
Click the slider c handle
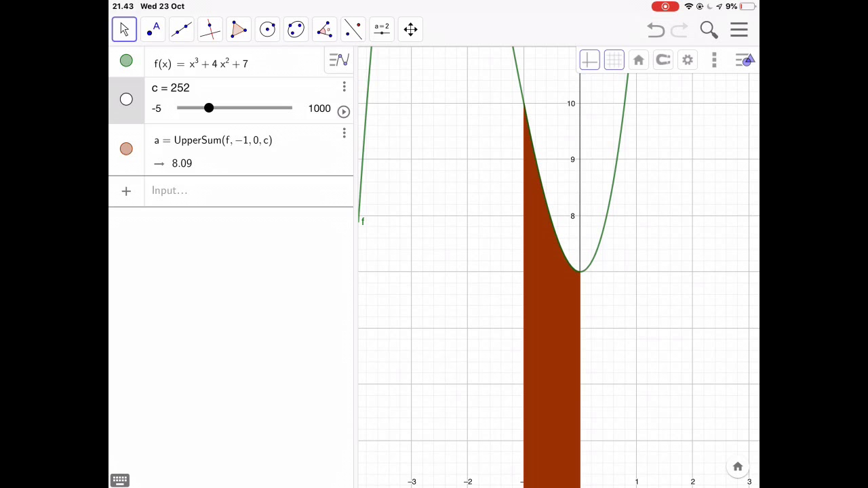(209, 108)
